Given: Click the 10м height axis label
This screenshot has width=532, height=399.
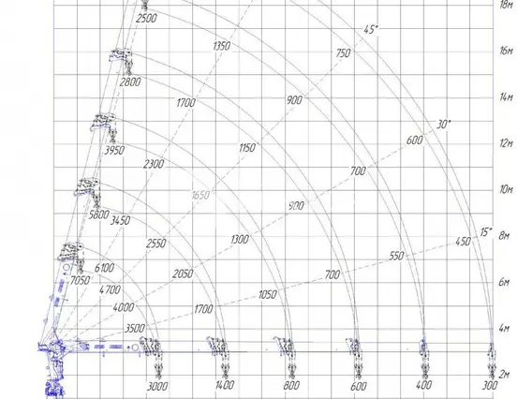Looking at the screenshot, I should 506,189.
